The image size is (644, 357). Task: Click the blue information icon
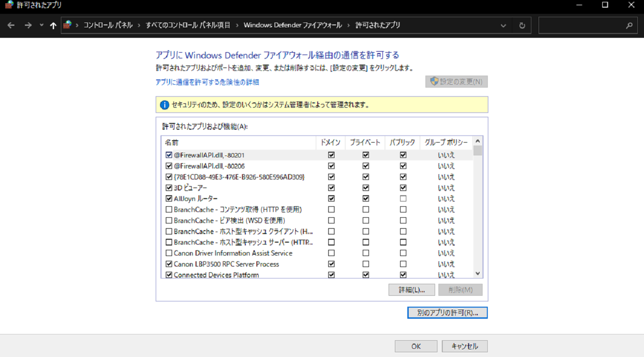pyautogui.click(x=164, y=105)
